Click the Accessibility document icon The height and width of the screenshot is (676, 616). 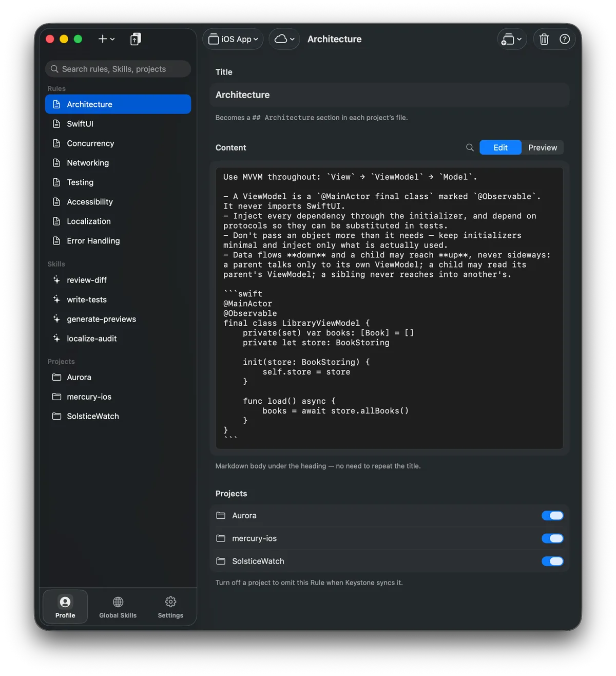(x=56, y=202)
